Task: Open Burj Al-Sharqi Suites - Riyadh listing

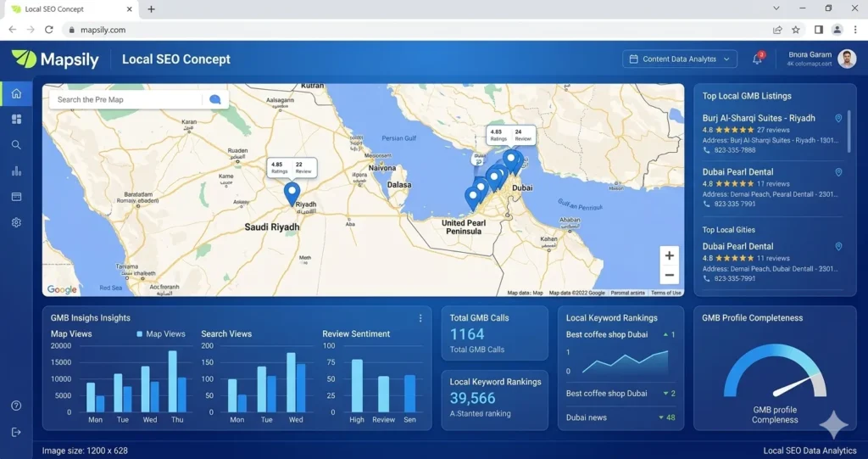Action: [759, 118]
